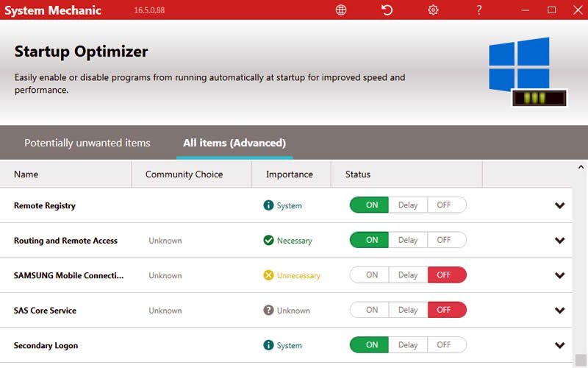Turn OFF Remote Registry
This screenshot has height=368, width=588.
click(446, 205)
